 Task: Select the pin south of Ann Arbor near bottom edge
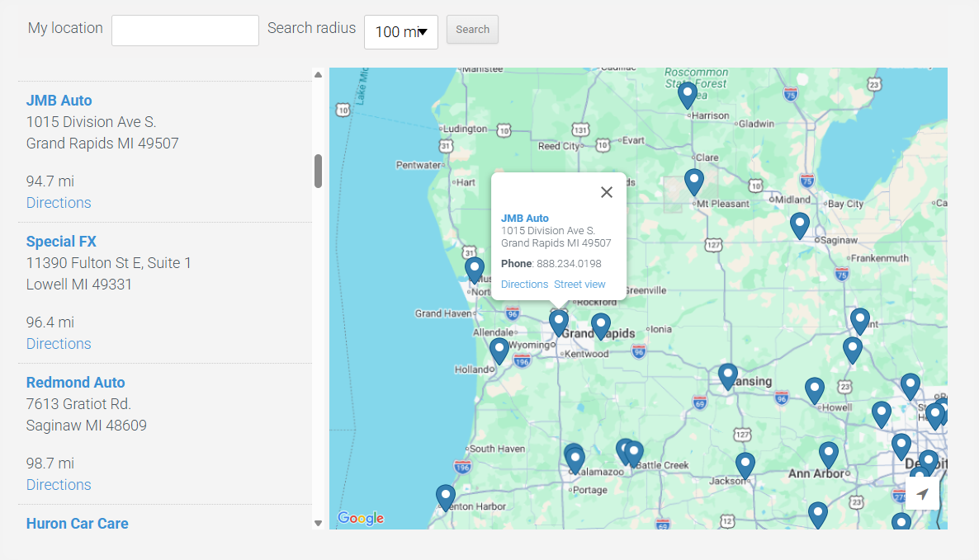[x=818, y=515]
